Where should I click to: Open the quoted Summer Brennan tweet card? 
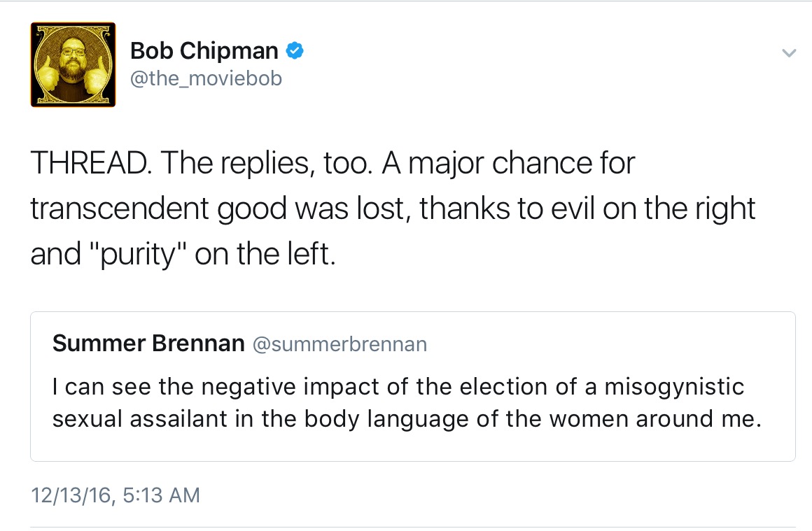413,387
